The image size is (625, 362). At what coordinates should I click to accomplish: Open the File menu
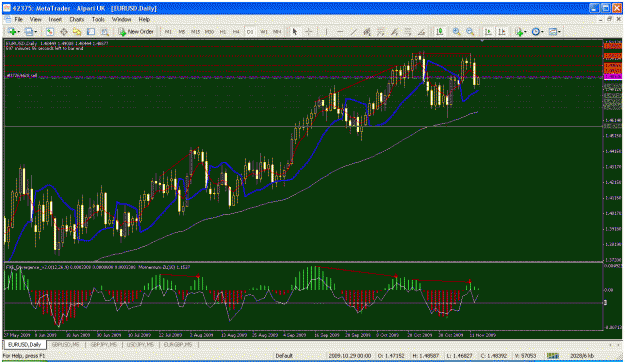(x=19, y=19)
